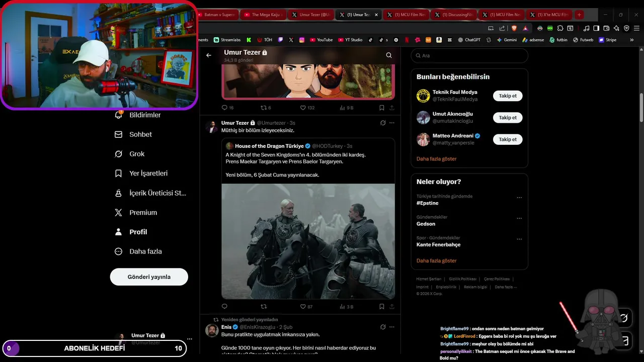Open account menu dots beside Umur Tezer
Image resolution: width=644 pixels, height=362 pixels.
190,339
